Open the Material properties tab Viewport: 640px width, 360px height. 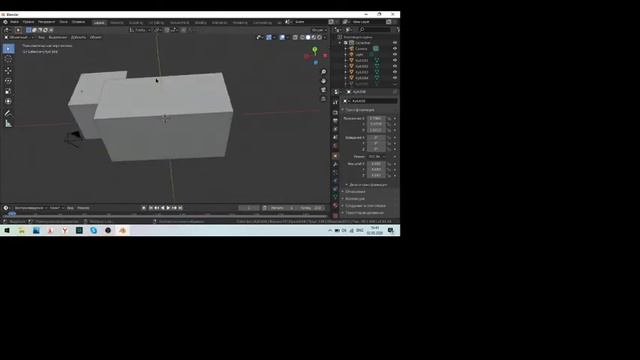(x=336, y=206)
